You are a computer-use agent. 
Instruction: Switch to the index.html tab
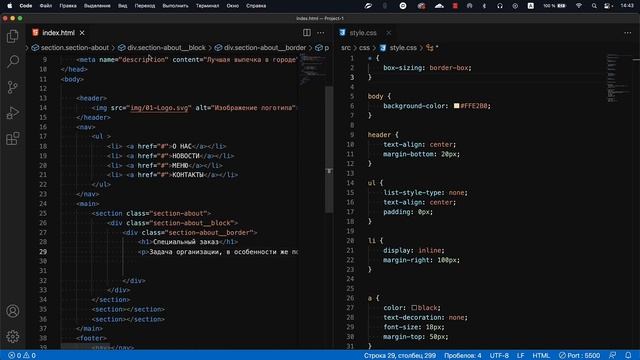click(x=58, y=33)
